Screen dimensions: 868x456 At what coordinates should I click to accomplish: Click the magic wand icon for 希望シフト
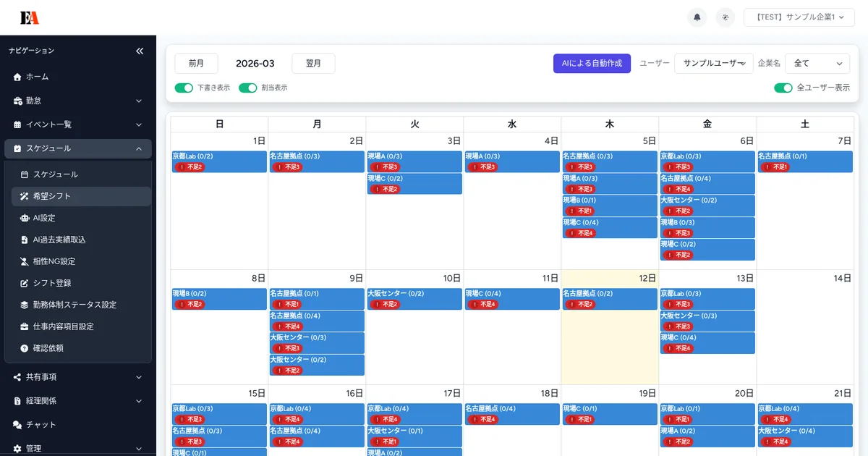click(25, 196)
